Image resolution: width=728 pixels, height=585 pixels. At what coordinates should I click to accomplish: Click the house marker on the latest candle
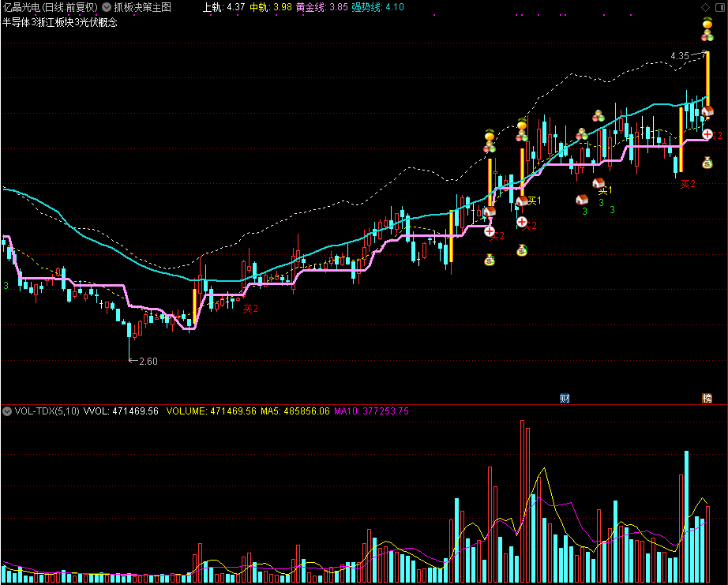707,111
